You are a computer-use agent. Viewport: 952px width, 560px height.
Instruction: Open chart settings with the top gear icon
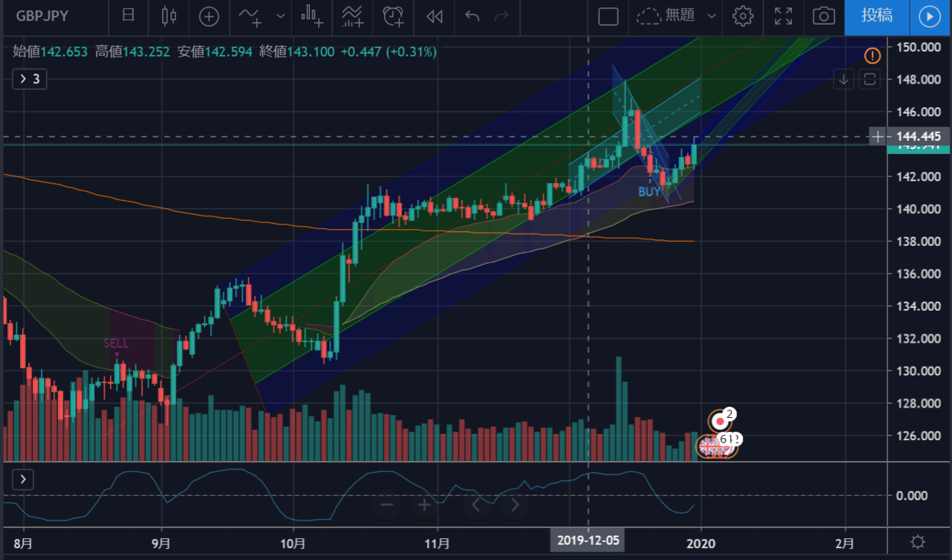742,16
